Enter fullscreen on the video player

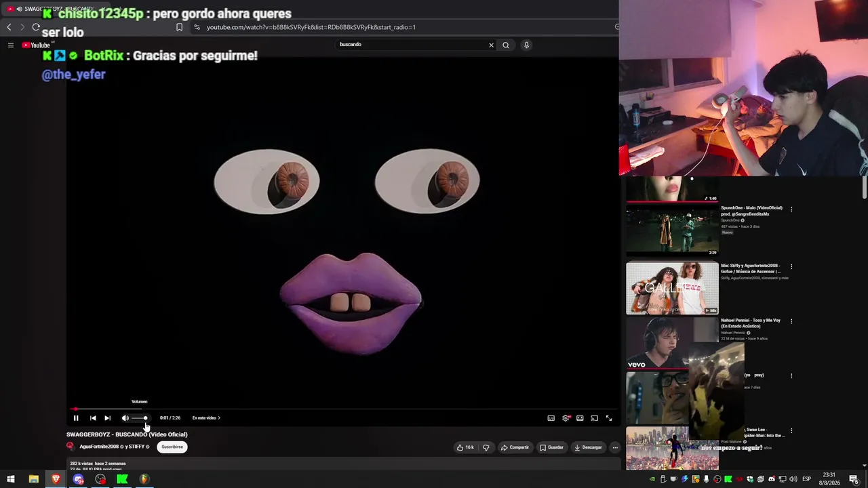tap(608, 418)
